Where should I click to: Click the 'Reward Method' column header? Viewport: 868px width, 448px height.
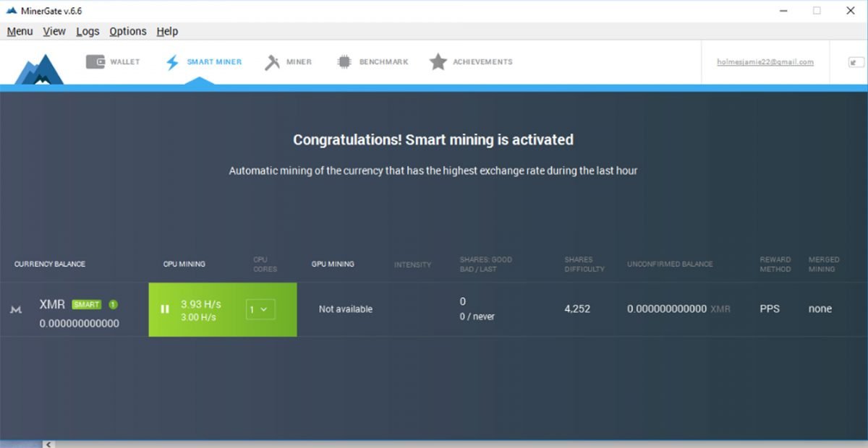[775, 264]
